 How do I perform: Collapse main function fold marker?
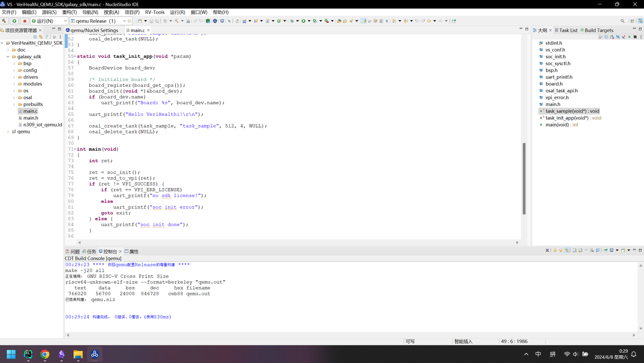(x=75, y=149)
